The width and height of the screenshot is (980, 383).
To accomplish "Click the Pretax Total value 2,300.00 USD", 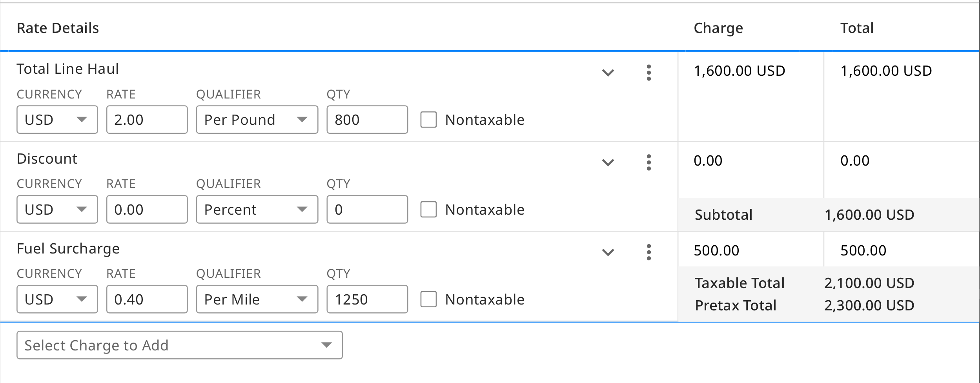I will [x=869, y=306].
